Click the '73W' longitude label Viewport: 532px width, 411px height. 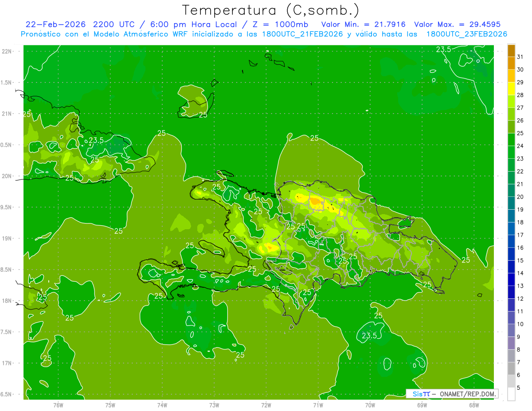[214, 404]
